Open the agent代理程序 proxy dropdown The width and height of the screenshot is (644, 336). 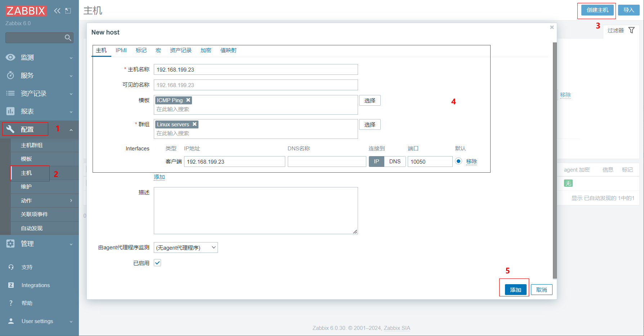186,248
